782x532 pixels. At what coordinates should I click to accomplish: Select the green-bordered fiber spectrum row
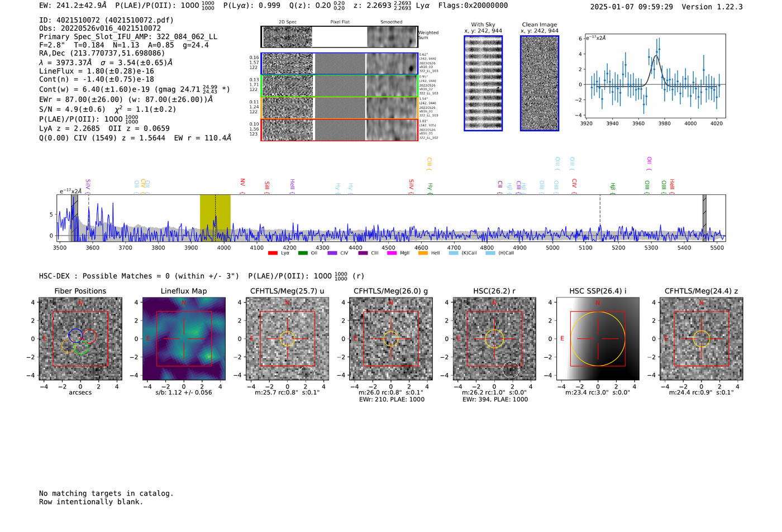click(x=340, y=86)
